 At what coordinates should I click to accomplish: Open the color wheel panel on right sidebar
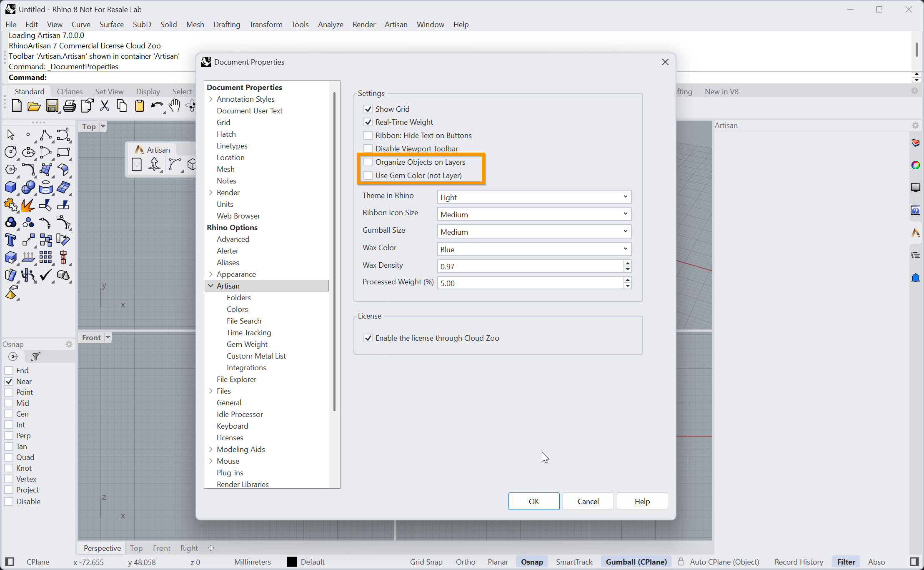pos(915,165)
